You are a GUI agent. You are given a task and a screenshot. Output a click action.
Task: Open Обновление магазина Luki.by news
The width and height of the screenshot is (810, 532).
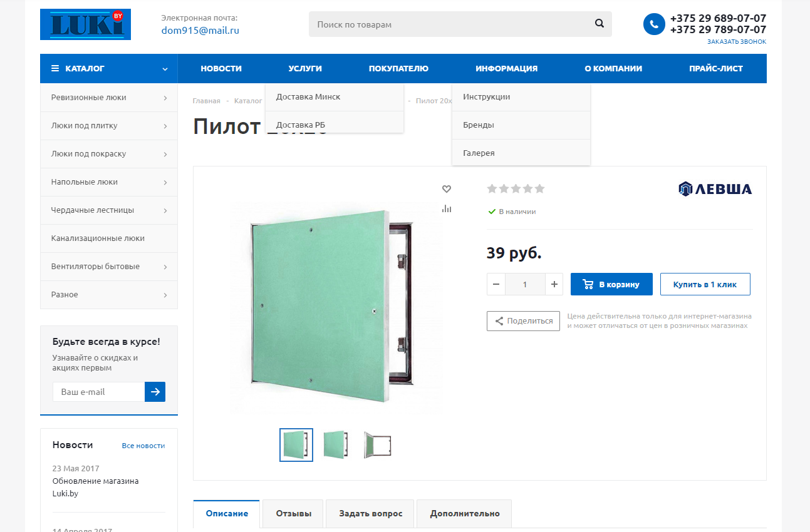(x=95, y=487)
